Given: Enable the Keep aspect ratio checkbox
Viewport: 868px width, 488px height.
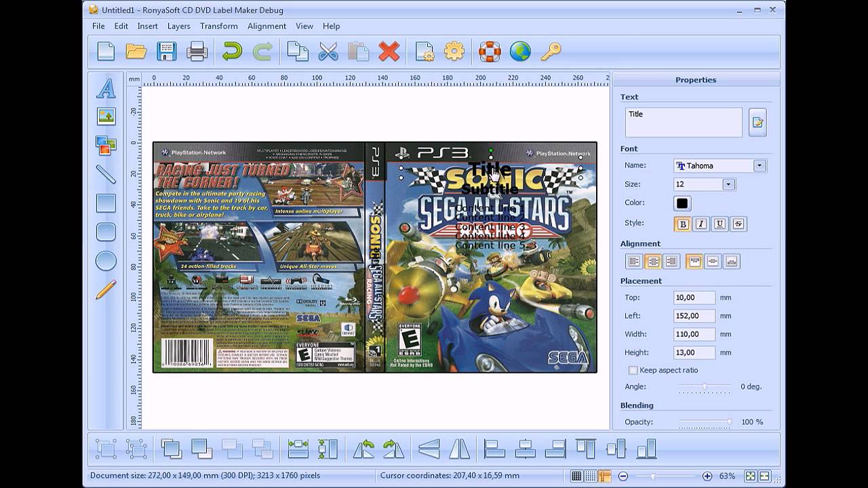Looking at the screenshot, I should click(x=633, y=370).
